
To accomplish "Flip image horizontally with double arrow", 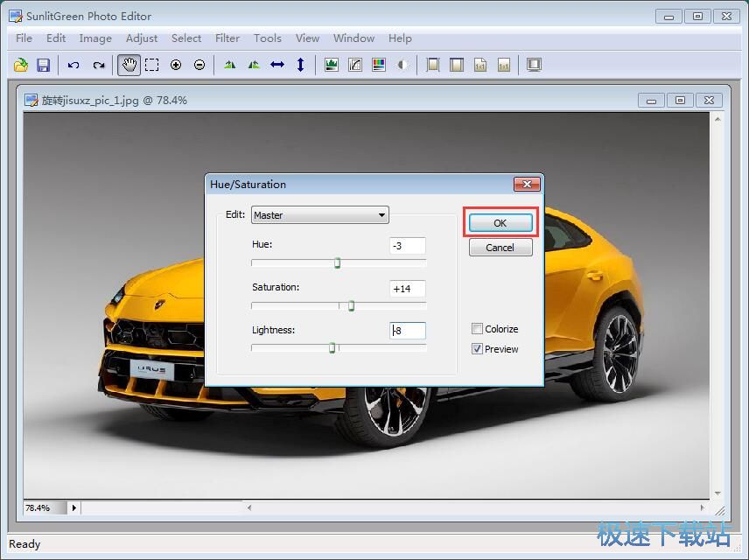I will coord(277,65).
